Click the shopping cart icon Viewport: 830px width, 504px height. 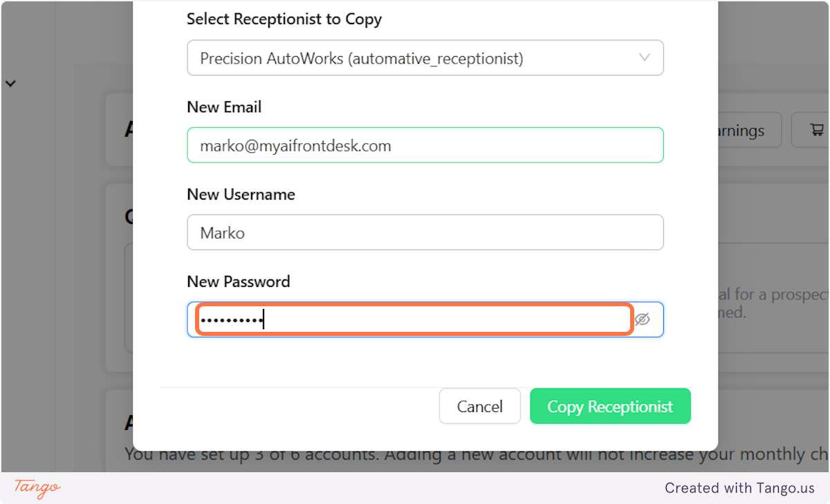pyautogui.click(x=817, y=130)
